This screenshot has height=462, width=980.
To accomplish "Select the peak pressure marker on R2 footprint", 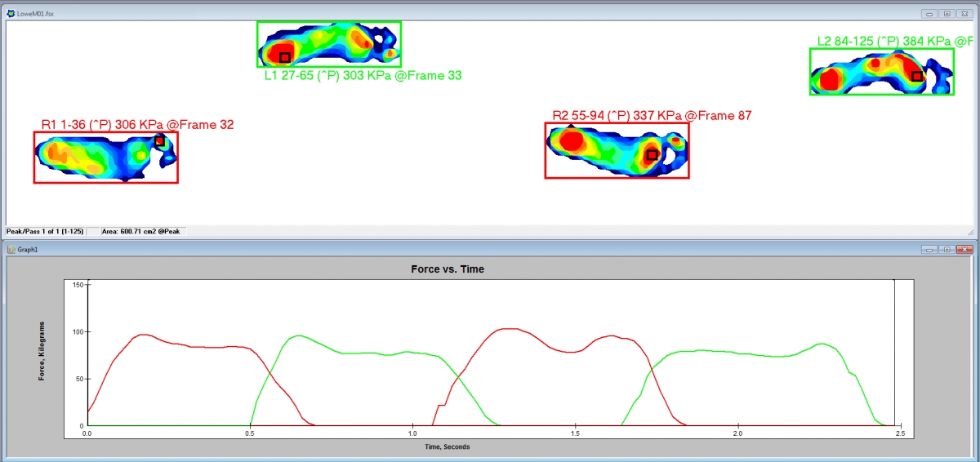I will point(652,154).
